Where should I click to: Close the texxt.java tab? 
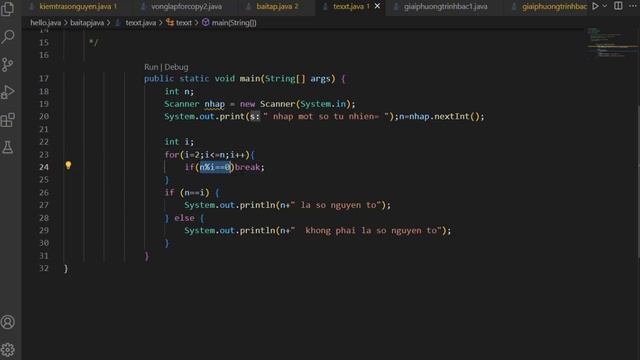click(x=377, y=6)
